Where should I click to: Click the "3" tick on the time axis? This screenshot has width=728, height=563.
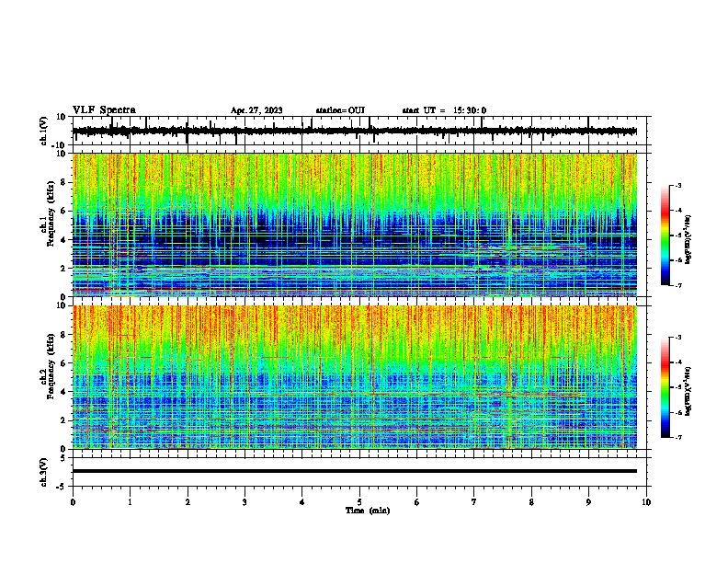pyautogui.click(x=245, y=502)
